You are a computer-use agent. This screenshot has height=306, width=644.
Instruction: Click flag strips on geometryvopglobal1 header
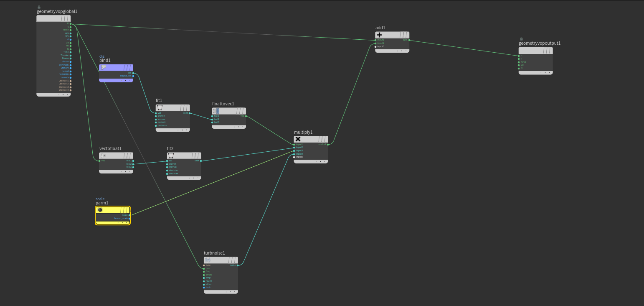[x=65, y=18]
